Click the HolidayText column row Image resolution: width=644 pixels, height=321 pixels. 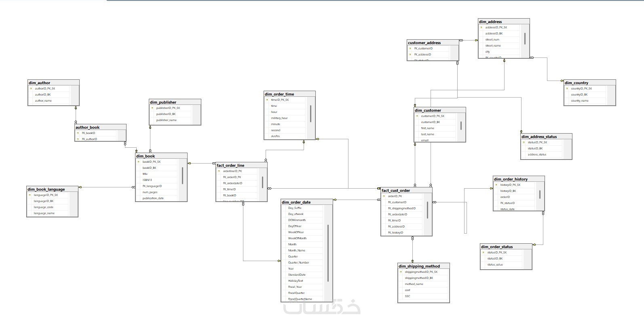tap(302, 281)
